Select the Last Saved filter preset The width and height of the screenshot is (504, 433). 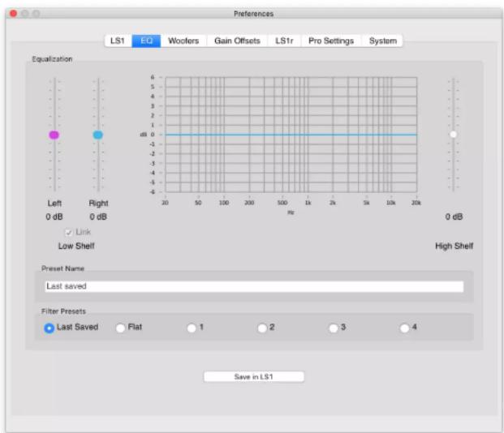click(49, 328)
